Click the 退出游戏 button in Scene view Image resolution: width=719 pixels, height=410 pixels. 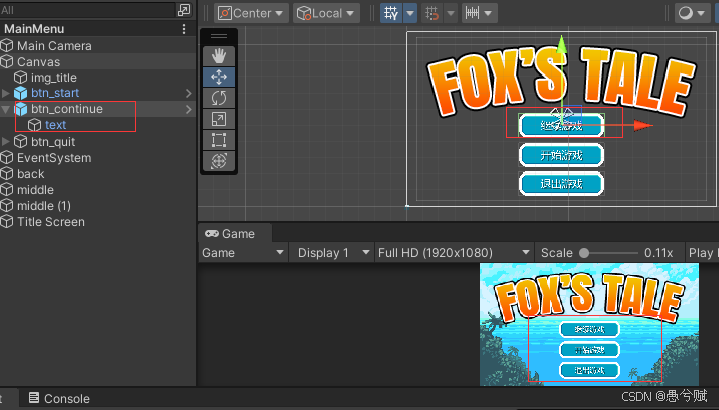(x=561, y=184)
